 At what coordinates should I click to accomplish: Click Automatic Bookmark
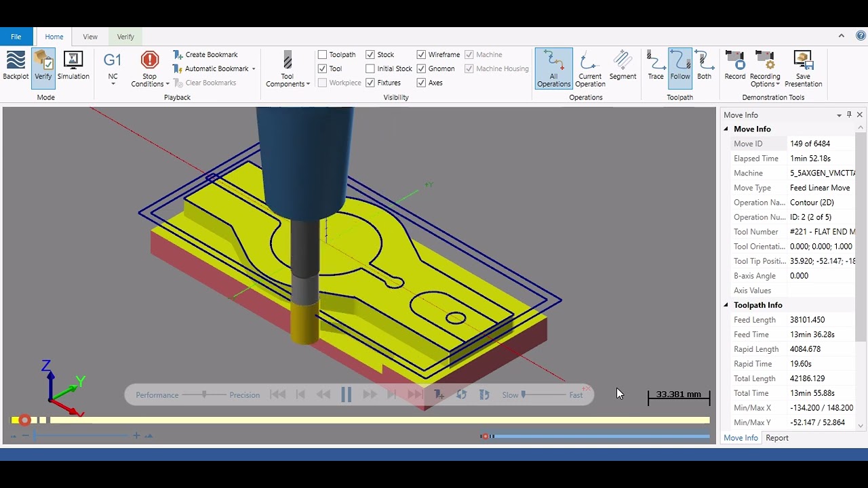coord(211,69)
